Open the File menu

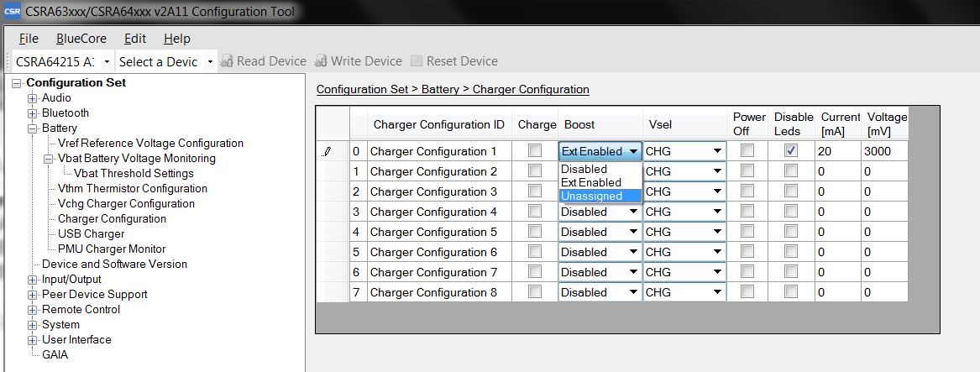click(29, 39)
